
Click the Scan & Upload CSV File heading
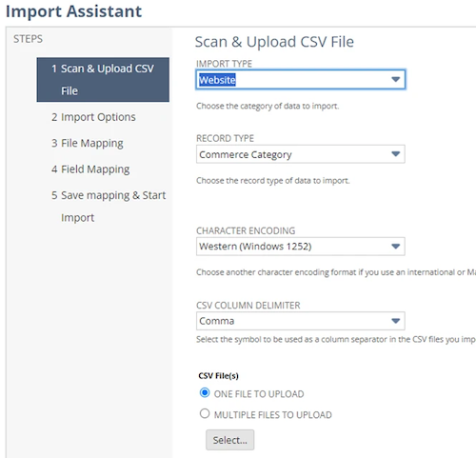click(x=274, y=42)
